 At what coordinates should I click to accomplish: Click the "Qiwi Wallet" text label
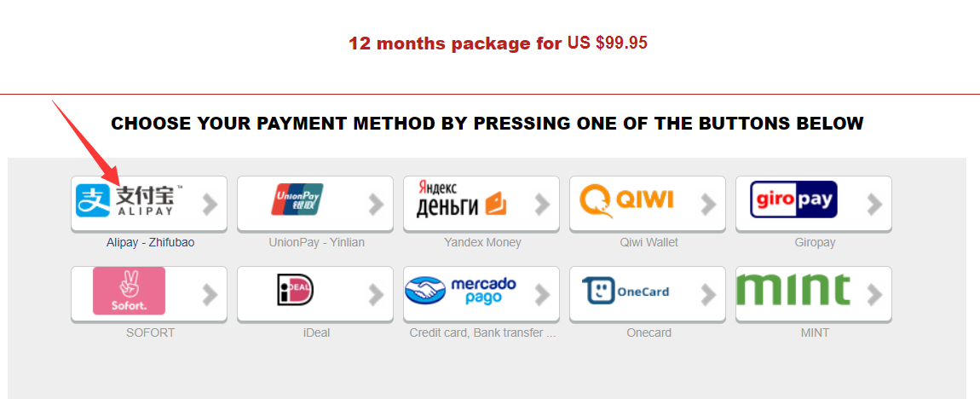coord(649,243)
